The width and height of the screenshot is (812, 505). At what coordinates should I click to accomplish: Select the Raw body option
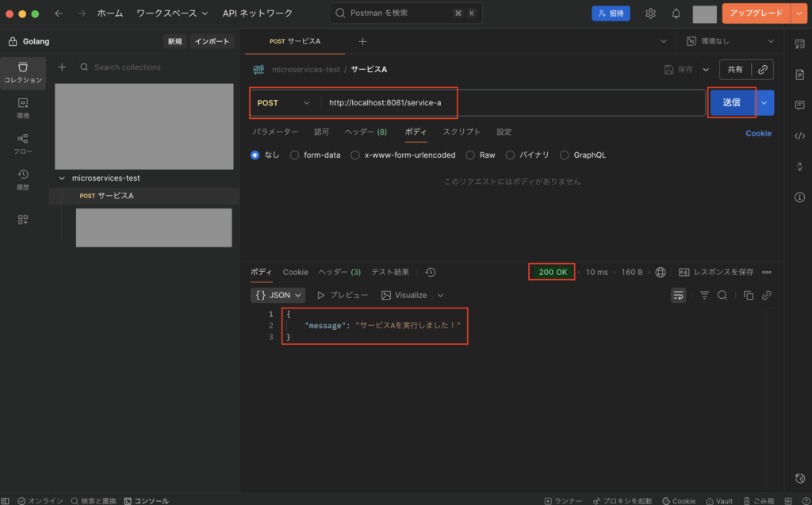471,155
